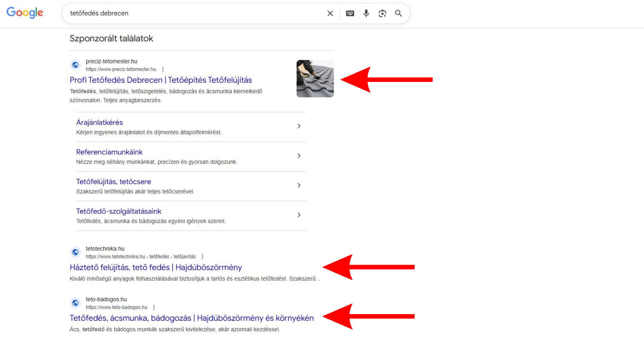Image resolution: width=644 pixels, height=337 pixels.
Task: Click globe favicon beside tetotechnika.hu
Action: (x=75, y=252)
